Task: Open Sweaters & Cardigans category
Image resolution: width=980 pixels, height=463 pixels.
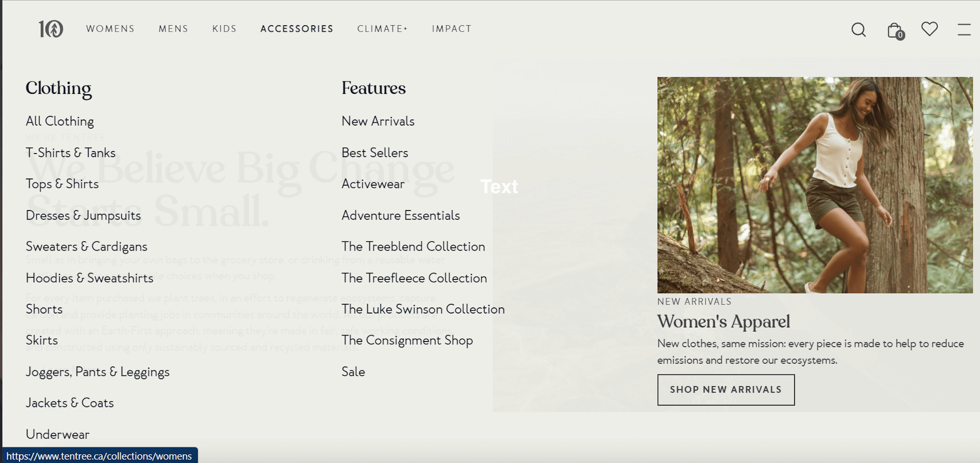Action: pos(86,247)
